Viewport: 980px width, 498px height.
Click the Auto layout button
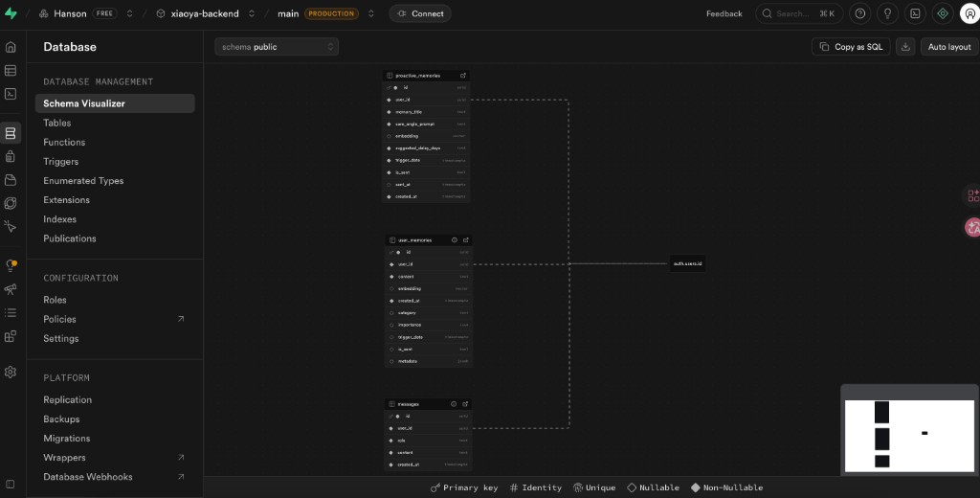pos(949,47)
